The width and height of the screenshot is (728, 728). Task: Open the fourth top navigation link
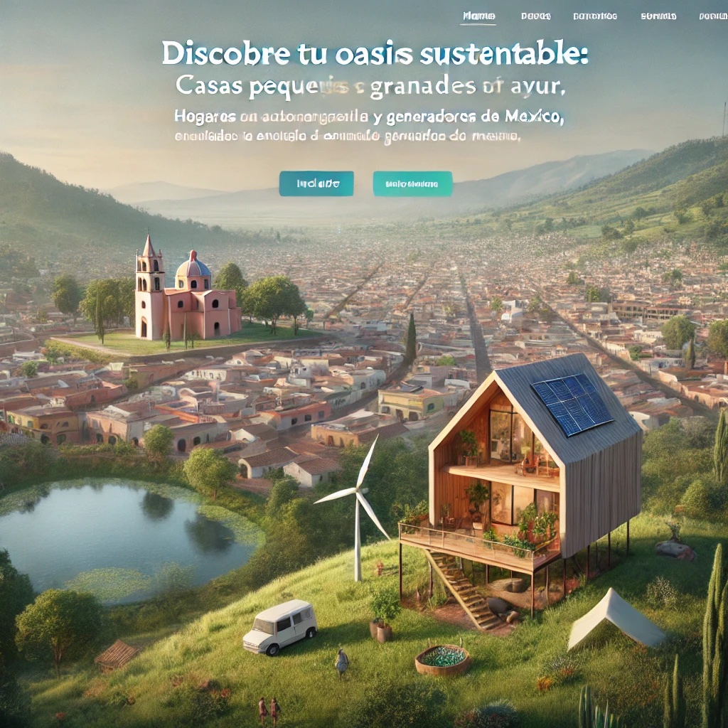(x=658, y=16)
